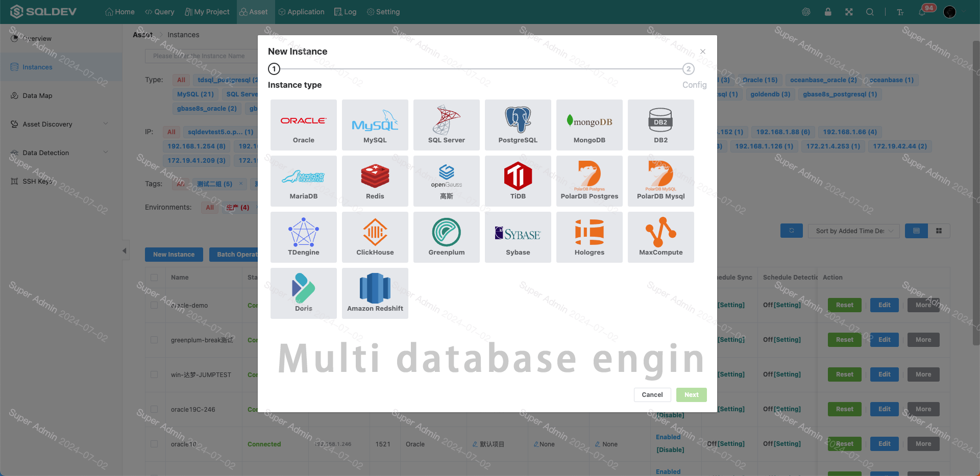Select the MaxCompute tile
980x476 pixels.
661,237
